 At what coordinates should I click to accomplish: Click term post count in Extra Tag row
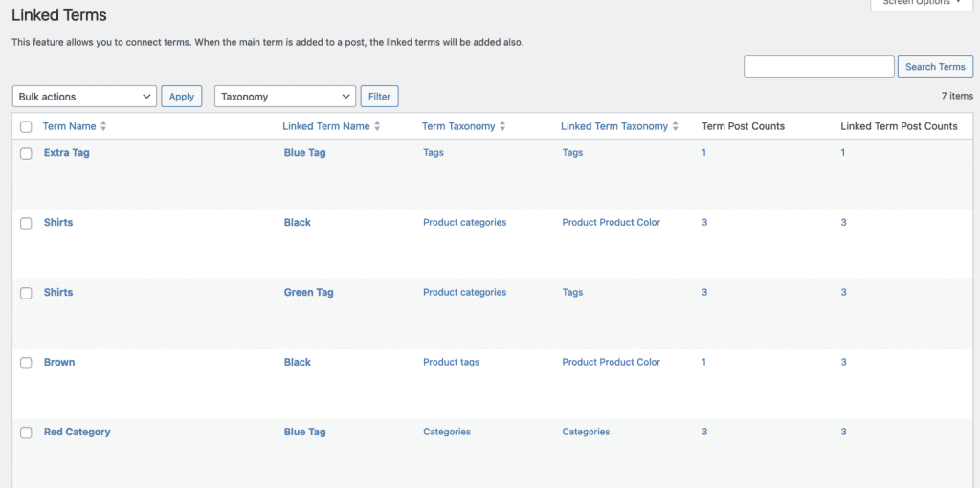click(703, 152)
